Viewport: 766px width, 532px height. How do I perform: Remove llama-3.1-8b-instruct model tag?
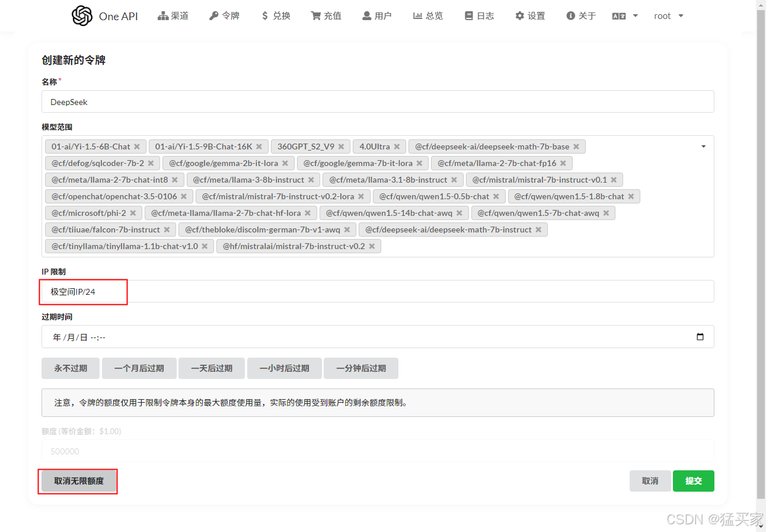pos(454,180)
